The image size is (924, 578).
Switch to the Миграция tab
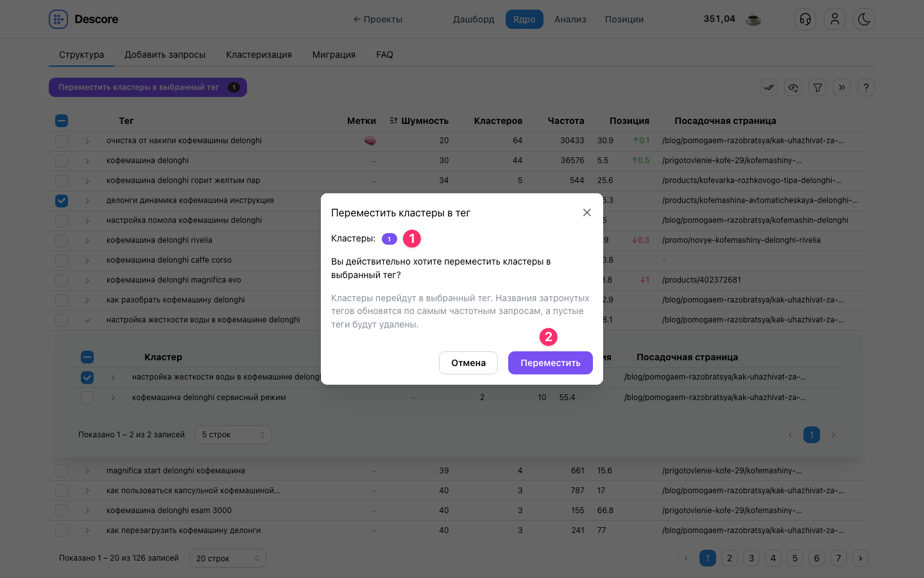(334, 55)
